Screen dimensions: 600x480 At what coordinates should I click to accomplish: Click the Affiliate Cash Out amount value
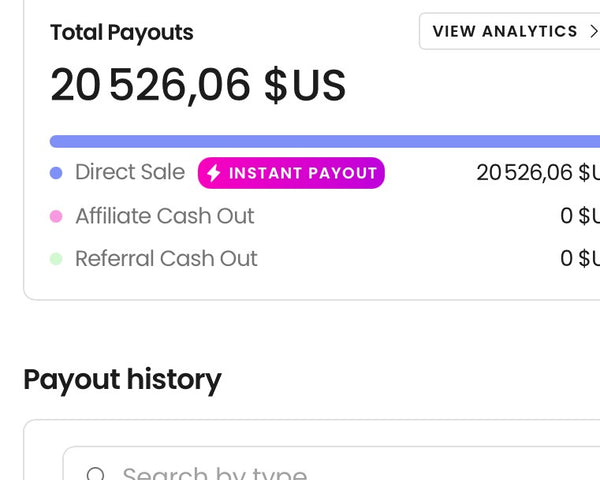pos(580,216)
